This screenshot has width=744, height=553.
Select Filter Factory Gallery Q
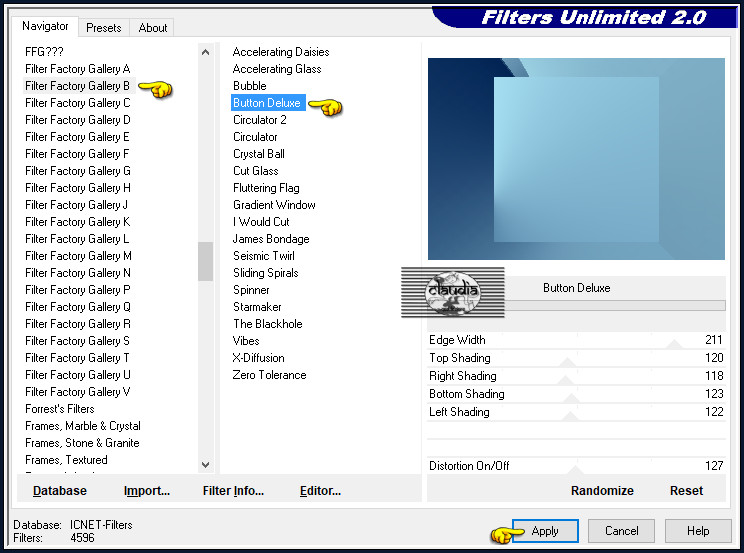77,307
